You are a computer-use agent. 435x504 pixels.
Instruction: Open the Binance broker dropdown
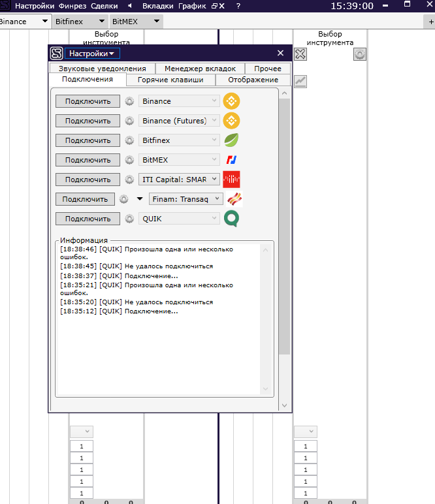click(x=179, y=101)
